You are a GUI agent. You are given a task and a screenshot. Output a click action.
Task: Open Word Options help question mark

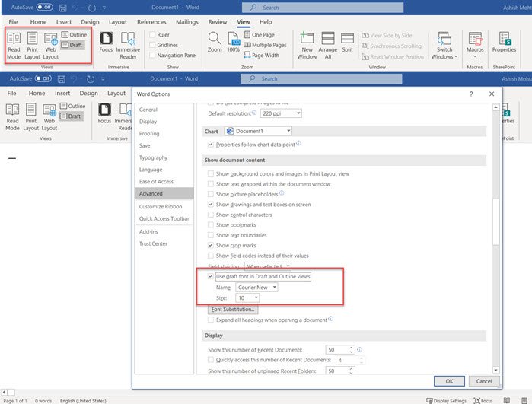(471, 94)
